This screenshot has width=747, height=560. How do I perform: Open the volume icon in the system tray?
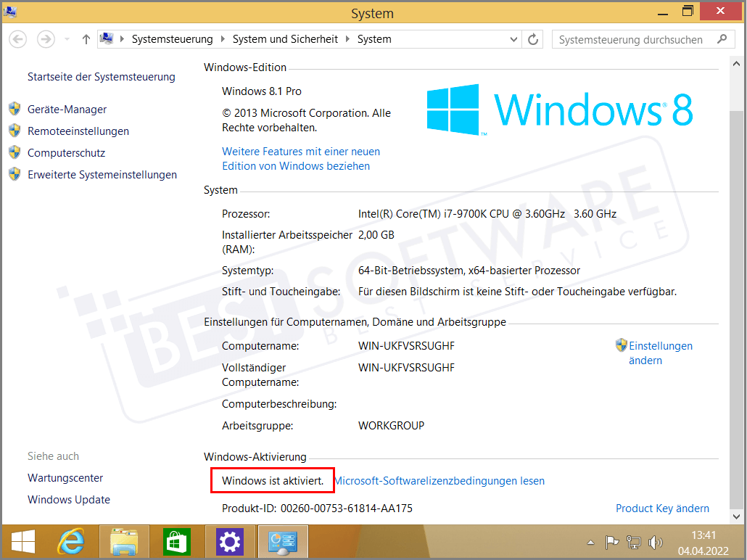[x=656, y=542]
